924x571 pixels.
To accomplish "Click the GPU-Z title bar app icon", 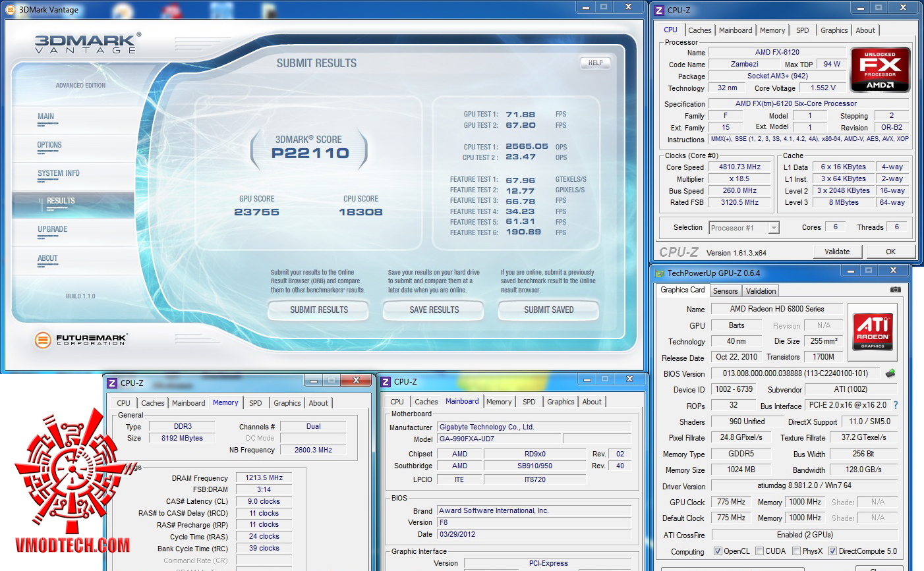I will [659, 273].
